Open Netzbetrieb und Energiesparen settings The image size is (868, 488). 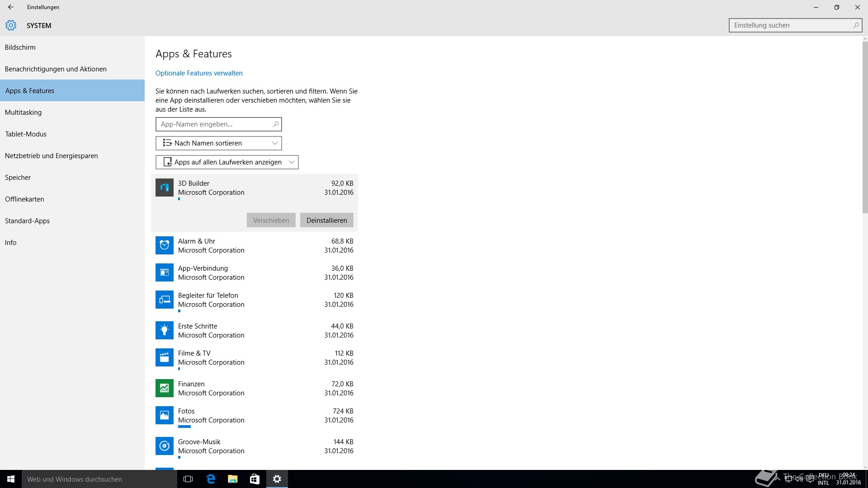[x=72, y=155]
